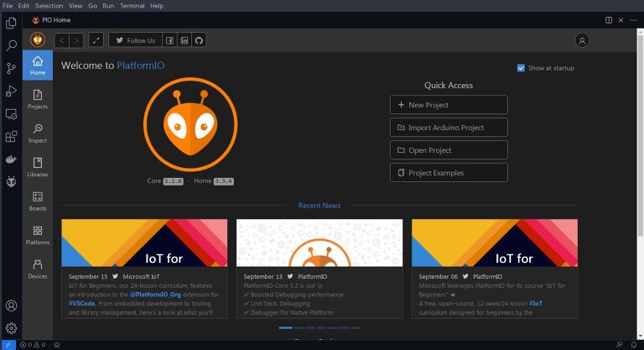Image resolution: width=644 pixels, height=350 pixels.
Task: Select last news carousel indicator
Action: click(x=356, y=328)
